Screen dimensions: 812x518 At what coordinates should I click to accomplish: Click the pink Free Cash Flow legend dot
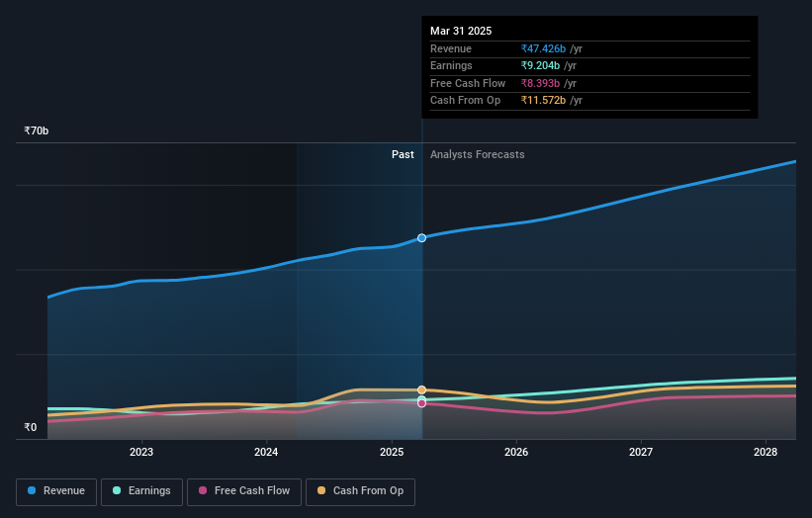pyautogui.click(x=203, y=490)
